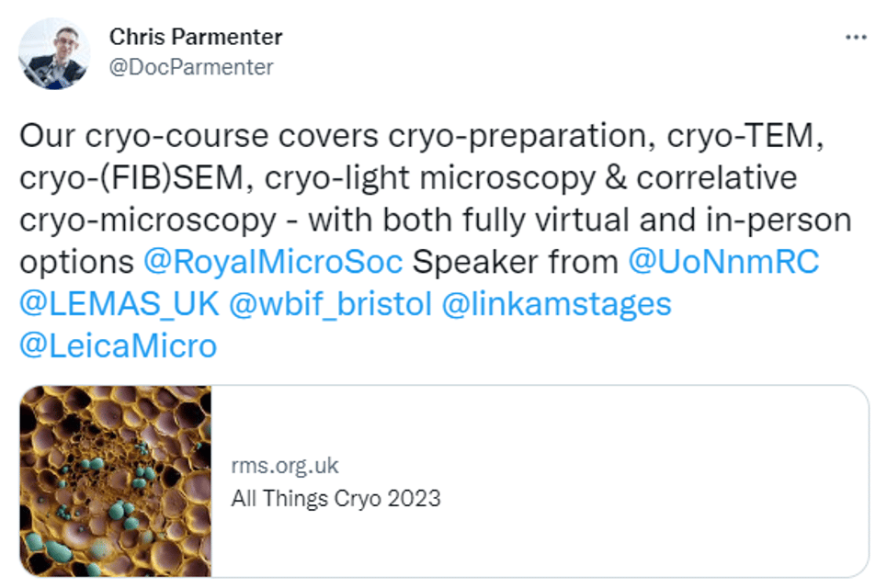887x588 pixels.
Task: Click the 'Speaker from' text in the tweet
Action: click(x=515, y=262)
